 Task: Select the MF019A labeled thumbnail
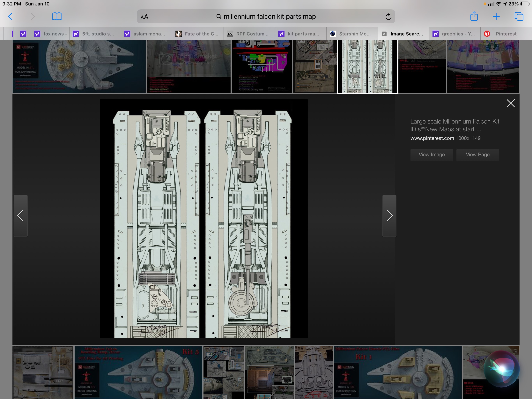491,373
